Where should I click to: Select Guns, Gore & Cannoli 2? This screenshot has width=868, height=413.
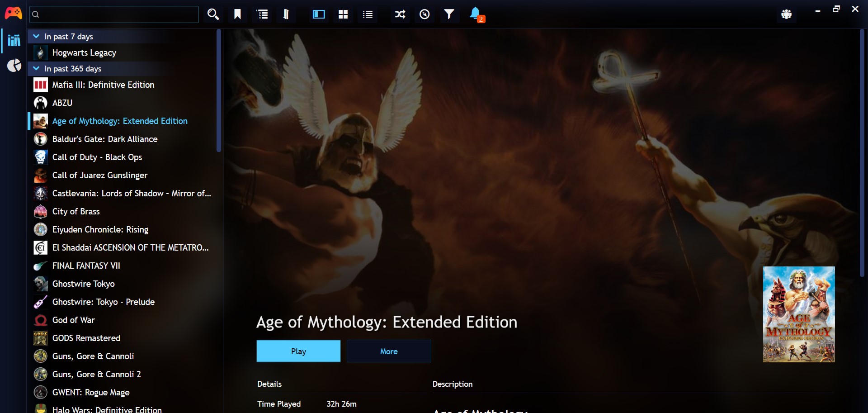pos(122,374)
